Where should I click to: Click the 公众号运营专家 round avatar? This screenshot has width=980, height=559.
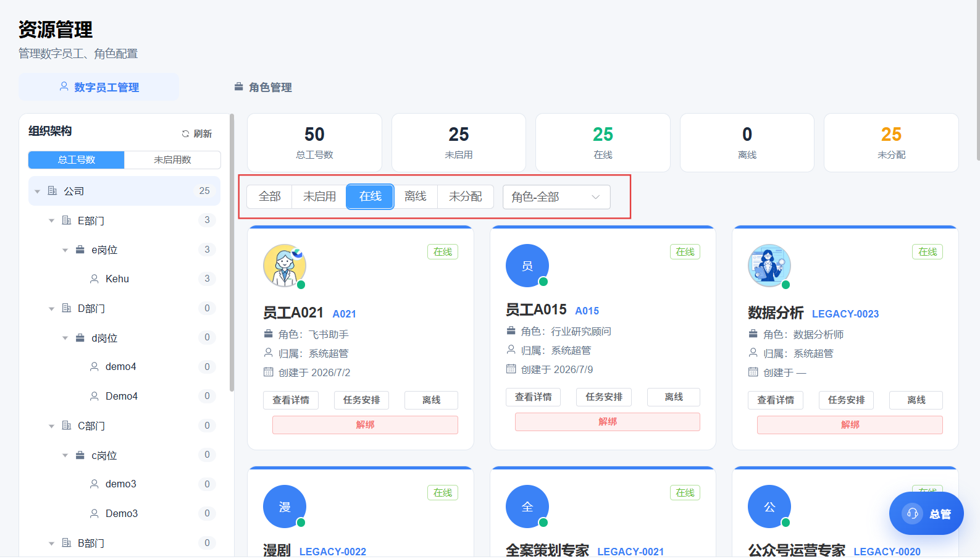click(x=769, y=506)
